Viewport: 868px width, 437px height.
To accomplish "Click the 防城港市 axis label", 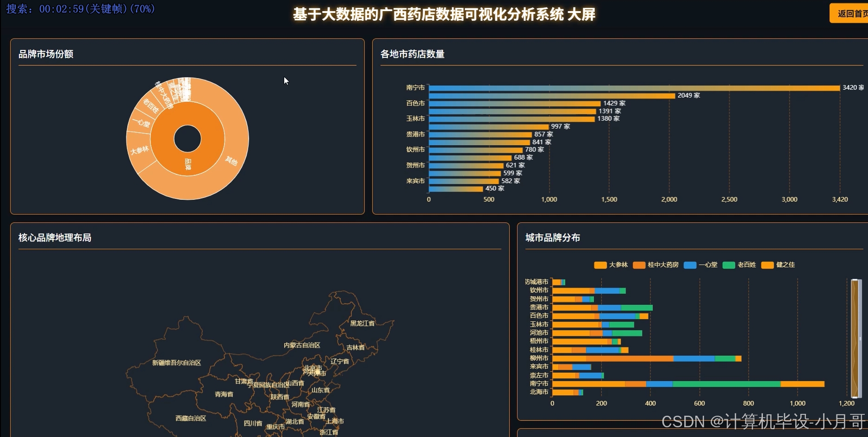I will pos(537,282).
